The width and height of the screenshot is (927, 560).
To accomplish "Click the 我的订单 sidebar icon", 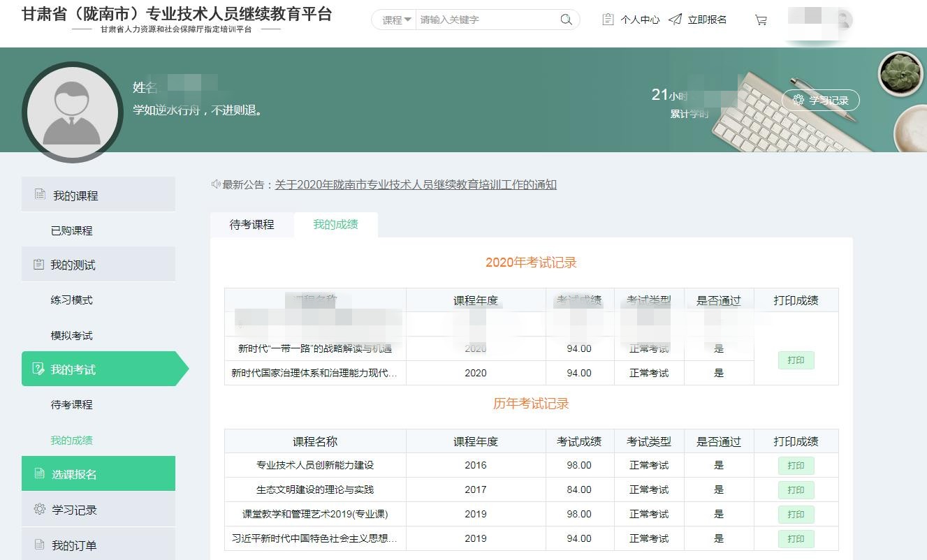I will 40,545.
